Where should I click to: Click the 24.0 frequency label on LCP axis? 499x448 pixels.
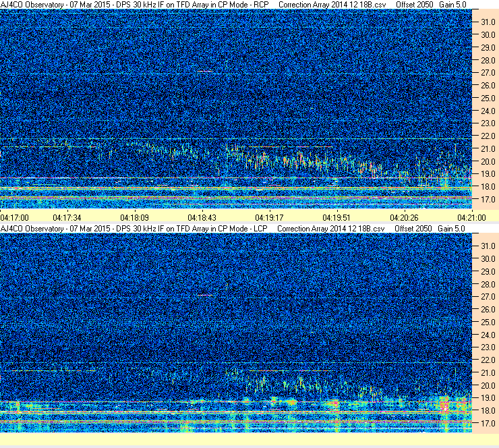click(x=488, y=335)
